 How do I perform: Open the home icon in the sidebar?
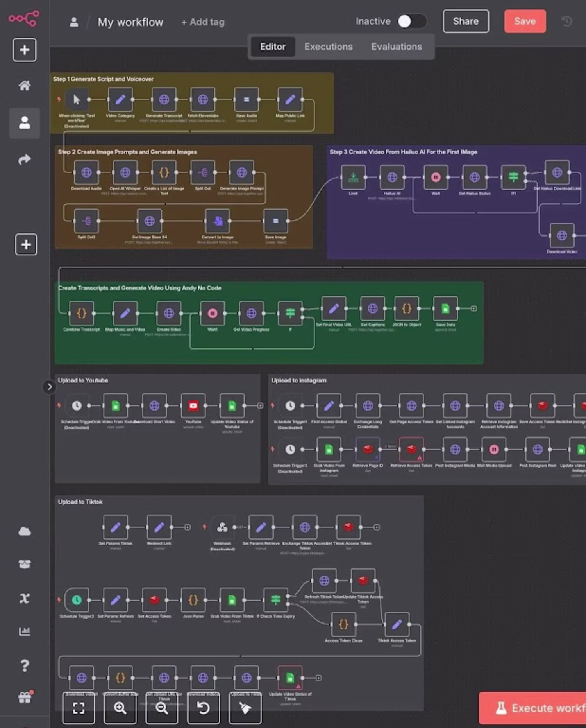pos(25,85)
